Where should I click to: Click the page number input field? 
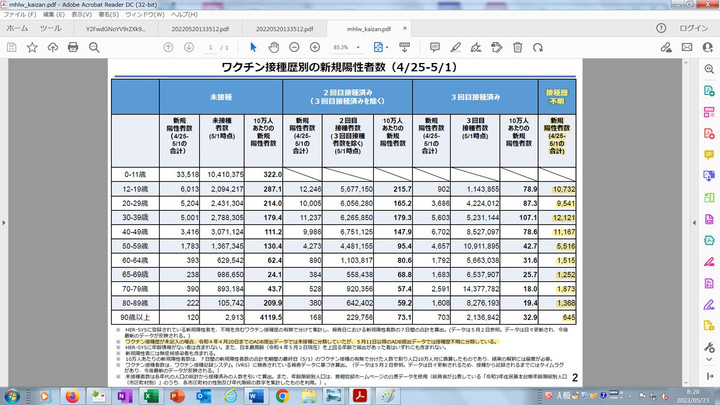[x=209, y=47]
